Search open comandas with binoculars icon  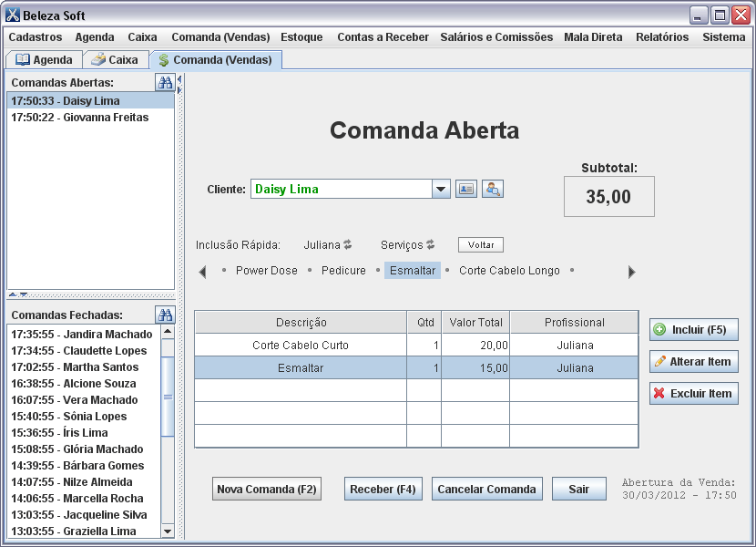pos(165,83)
